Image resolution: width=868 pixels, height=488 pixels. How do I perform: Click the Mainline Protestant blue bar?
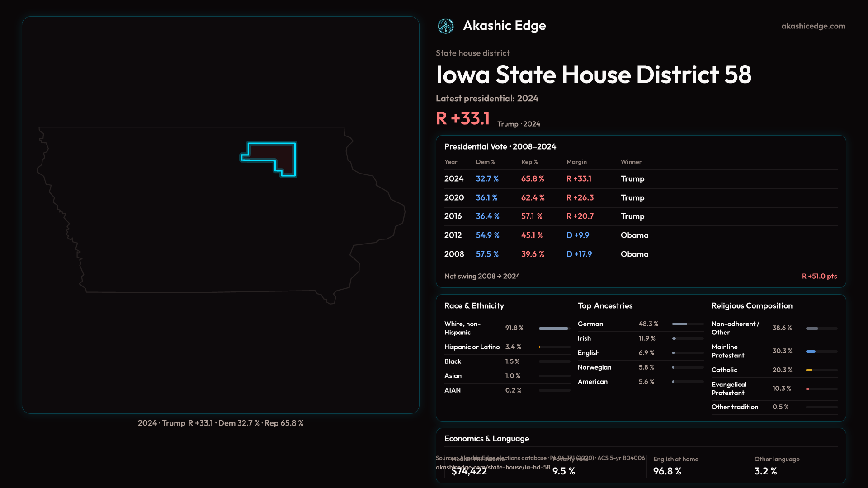tap(811, 352)
